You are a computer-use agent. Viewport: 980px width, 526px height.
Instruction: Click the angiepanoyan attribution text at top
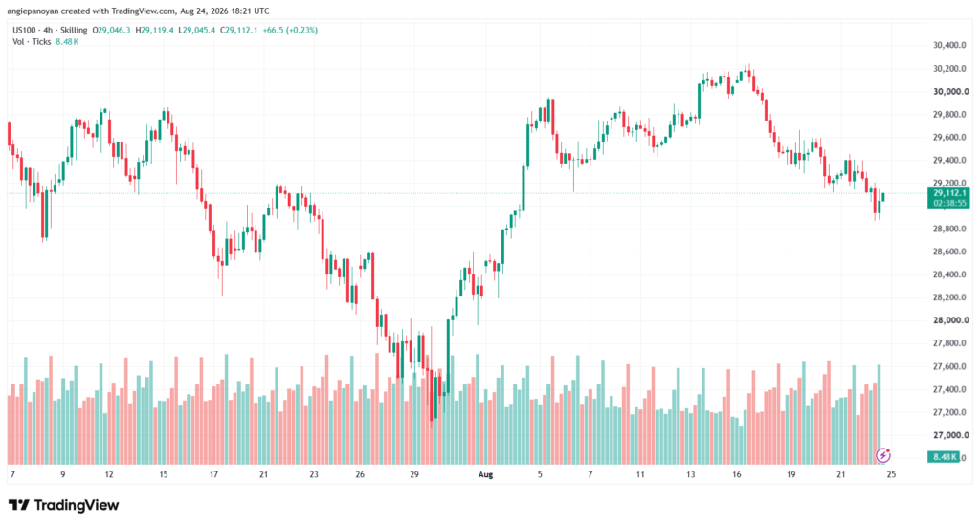tap(138, 11)
